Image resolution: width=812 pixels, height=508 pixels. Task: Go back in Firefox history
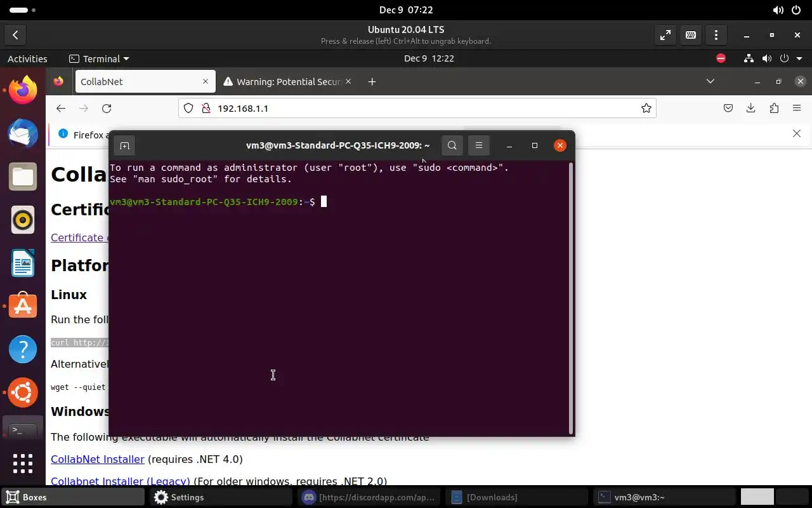coord(61,109)
